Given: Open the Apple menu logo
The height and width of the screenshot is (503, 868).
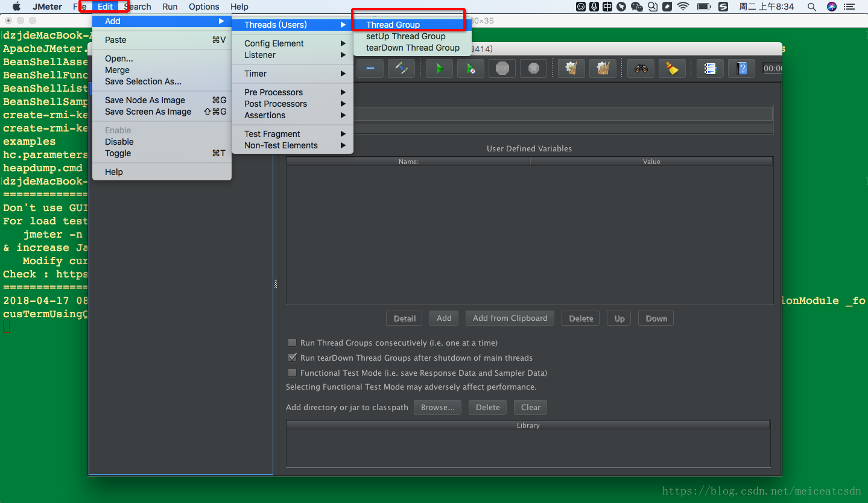Looking at the screenshot, I should [16, 7].
